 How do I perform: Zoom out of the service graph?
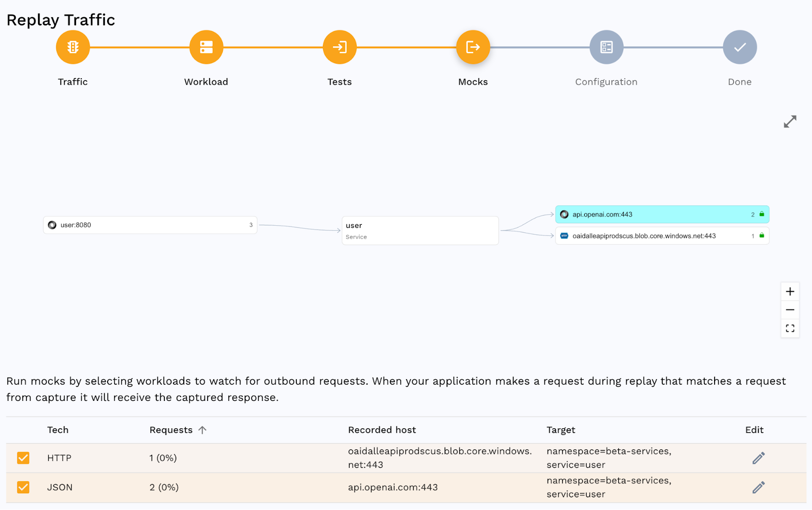(790, 310)
